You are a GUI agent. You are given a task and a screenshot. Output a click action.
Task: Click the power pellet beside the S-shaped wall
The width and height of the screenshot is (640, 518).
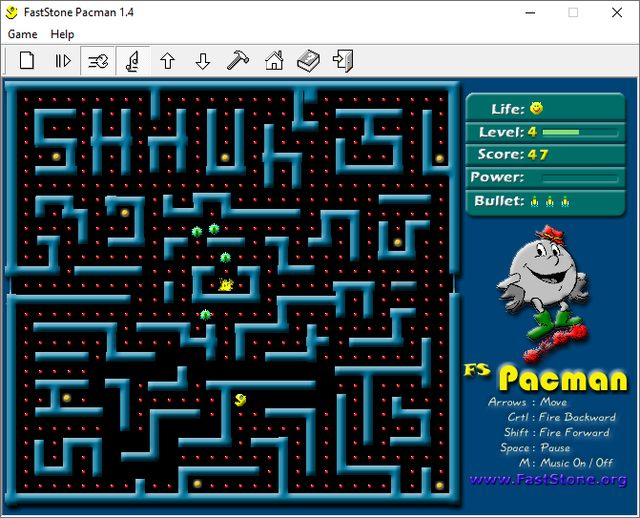click(x=56, y=157)
